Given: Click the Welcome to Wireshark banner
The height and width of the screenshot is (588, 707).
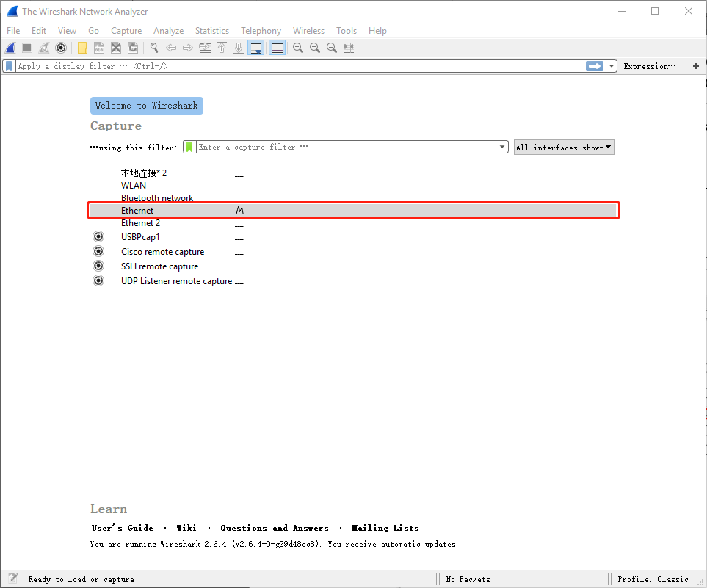Looking at the screenshot, I should (x=147, y=106).
